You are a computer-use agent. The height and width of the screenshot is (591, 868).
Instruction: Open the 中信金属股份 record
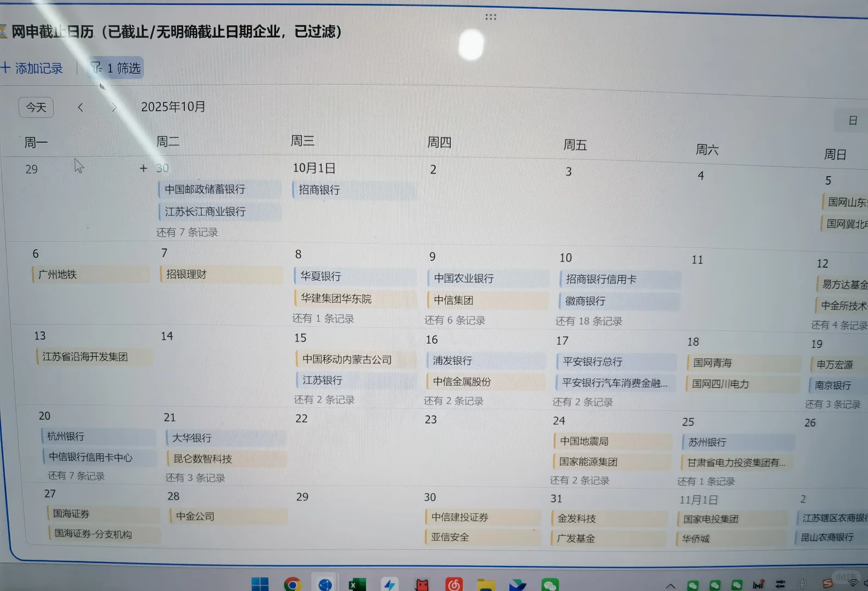point(486,381)
